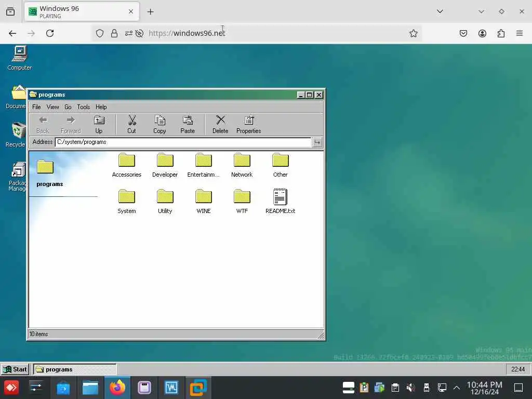
Task: Go up one folder with Up icon
Action: [x=99, y=125]
